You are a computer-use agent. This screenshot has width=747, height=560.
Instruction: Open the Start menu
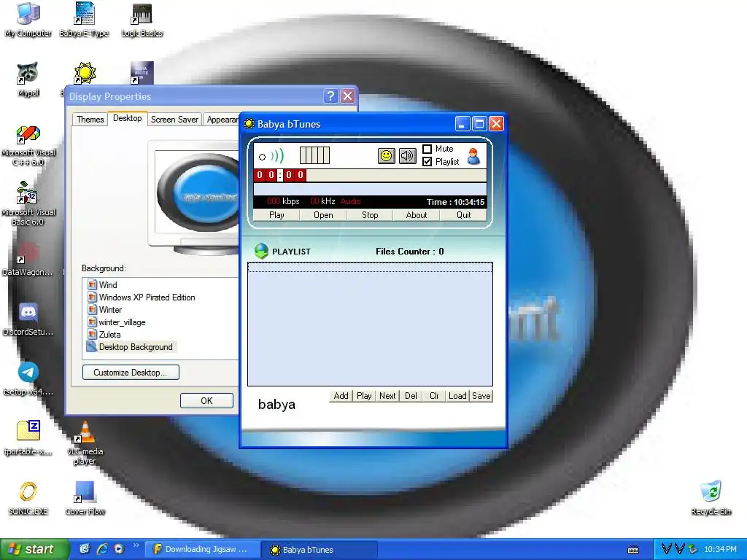34,550
